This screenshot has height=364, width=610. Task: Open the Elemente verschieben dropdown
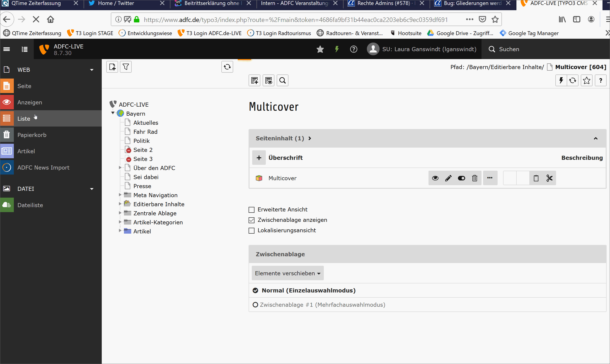coord(288,273)
